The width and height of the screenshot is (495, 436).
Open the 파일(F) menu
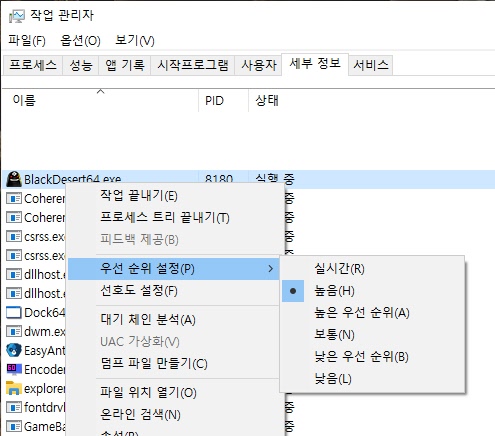[x=27, y=41]
